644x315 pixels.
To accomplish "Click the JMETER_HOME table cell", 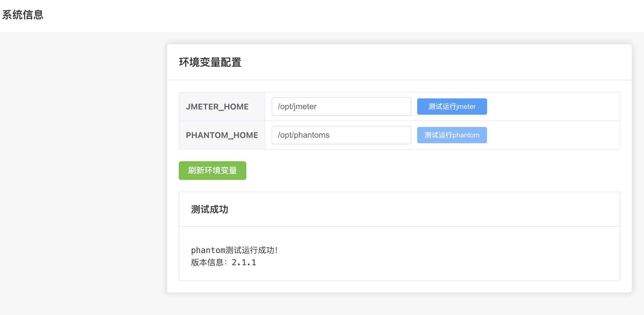I will coord(222,107).
